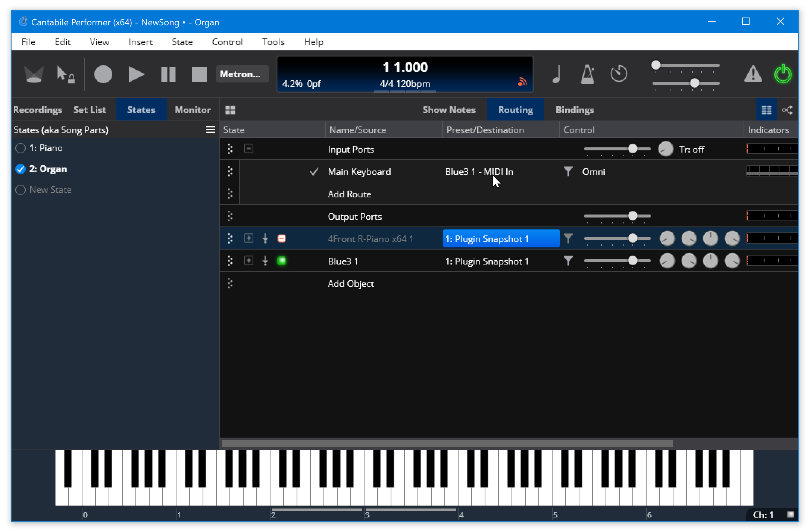Open the Main Keyboard route filter icon
This screenshot has height=532, width=810.
click(x=568, y=172)
